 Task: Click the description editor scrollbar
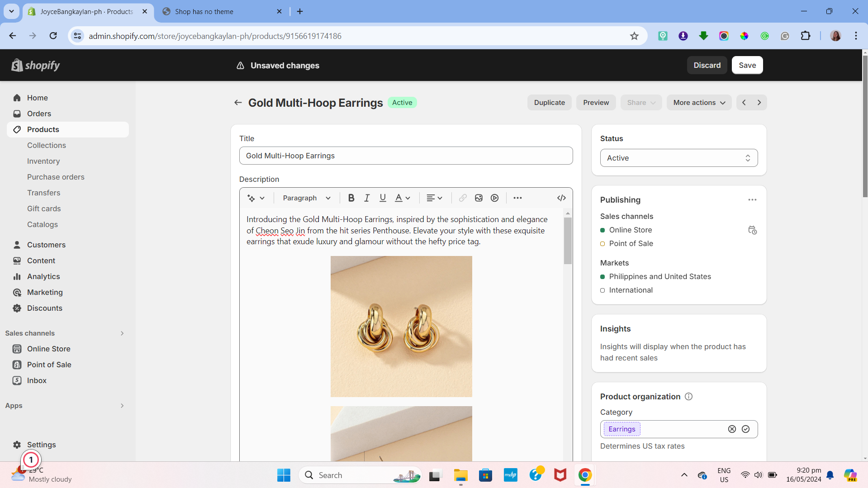568,241
